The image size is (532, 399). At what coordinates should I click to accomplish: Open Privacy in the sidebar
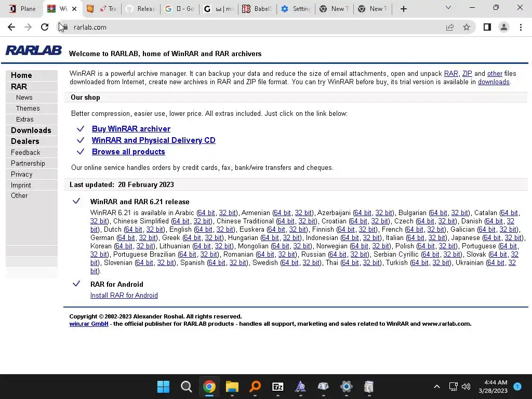tap(22, 174)
